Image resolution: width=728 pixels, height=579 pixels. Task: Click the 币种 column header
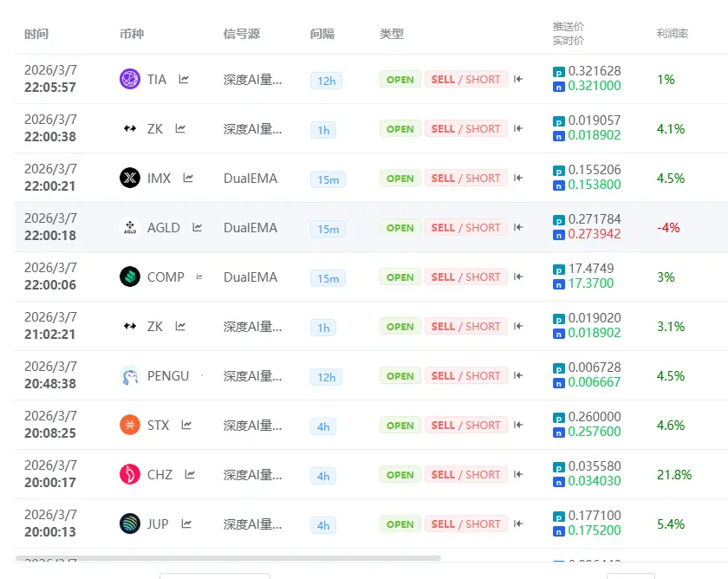click(132, 34)
